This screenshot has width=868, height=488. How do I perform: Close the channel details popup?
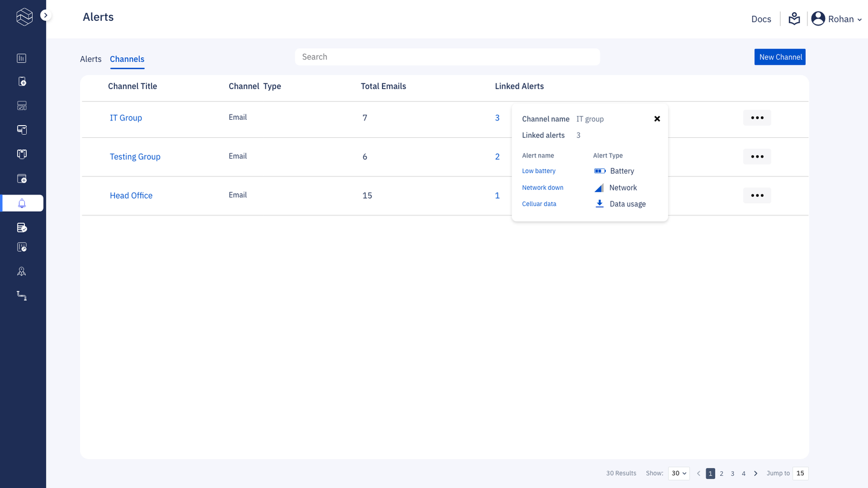point(657,119)
